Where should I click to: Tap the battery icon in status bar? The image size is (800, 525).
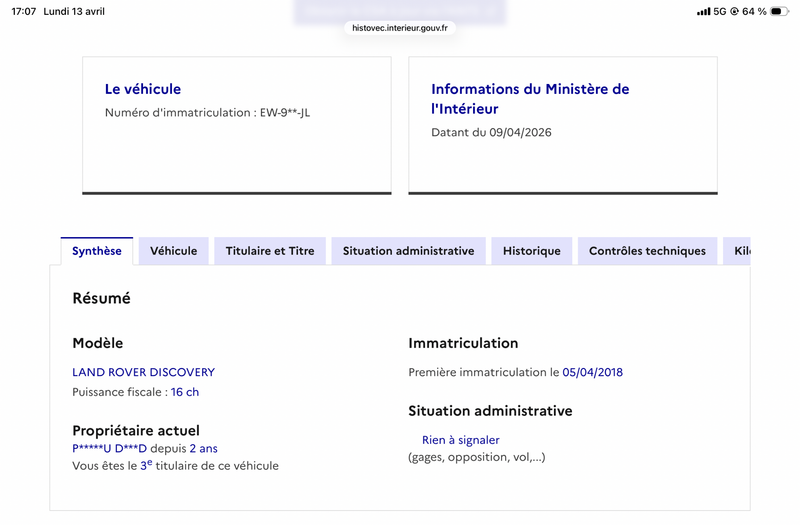click(779, 11)
